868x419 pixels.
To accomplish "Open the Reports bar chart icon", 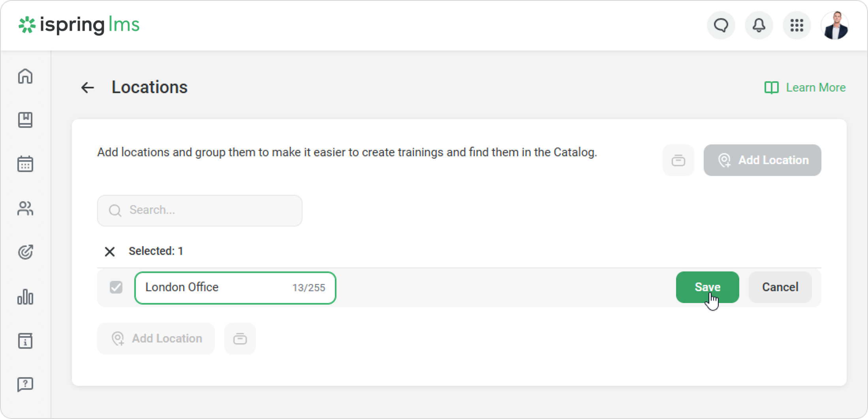I will 25,297.
